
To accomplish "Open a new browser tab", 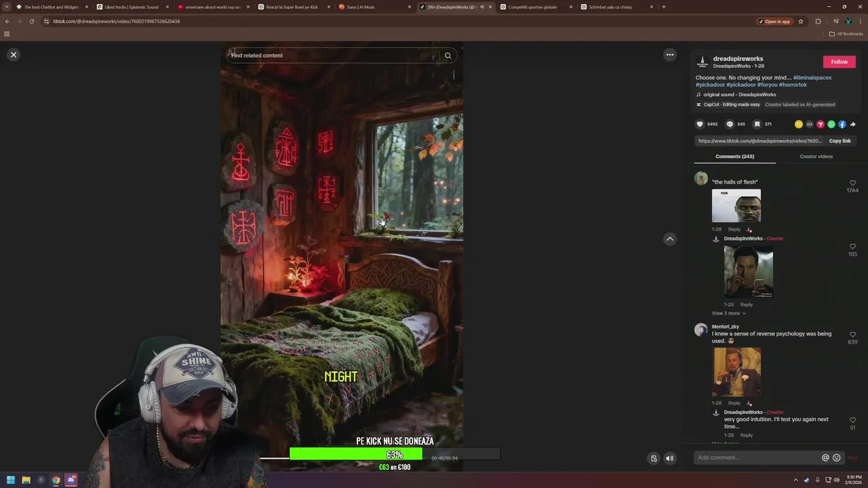I will [x=663, y=7].
